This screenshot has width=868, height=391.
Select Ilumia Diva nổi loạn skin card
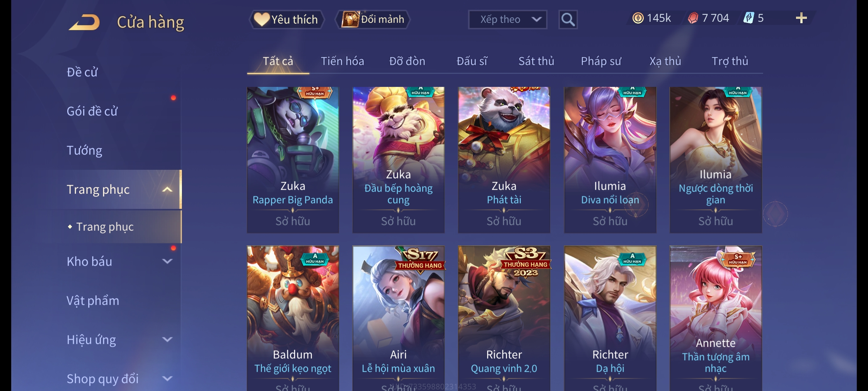610,160
